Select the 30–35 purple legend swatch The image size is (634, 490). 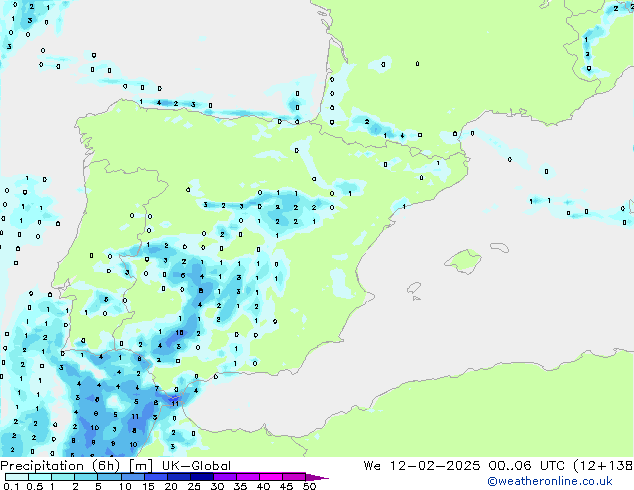(x=224, y=477)
